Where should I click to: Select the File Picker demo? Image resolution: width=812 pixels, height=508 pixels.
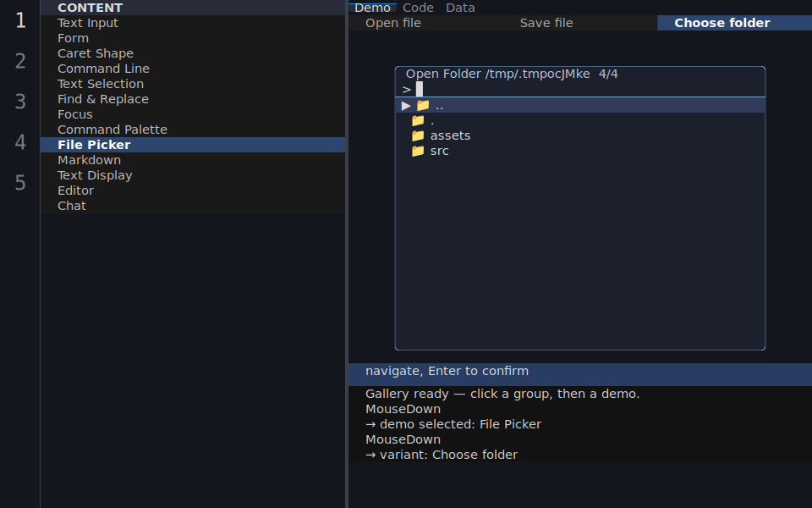193,145
